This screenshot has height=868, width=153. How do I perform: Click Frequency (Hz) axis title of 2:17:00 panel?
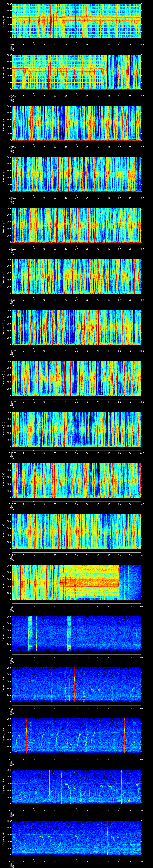click(x=3, y=838)
